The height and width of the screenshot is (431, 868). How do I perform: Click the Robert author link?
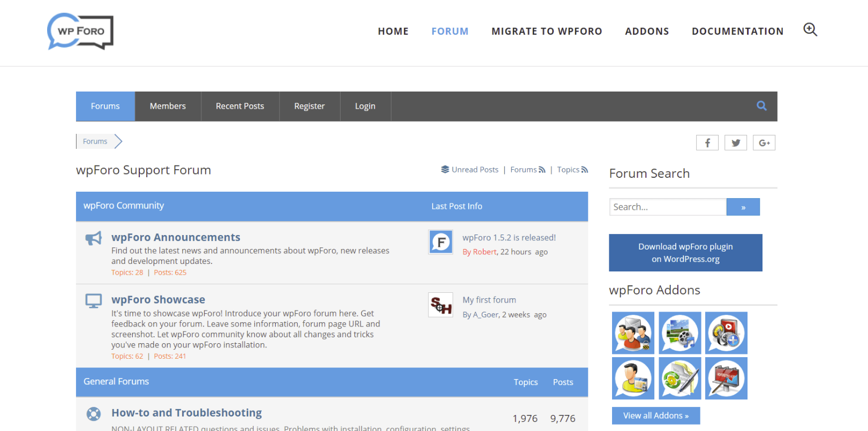pyautogui.click(x=485, y=252)
